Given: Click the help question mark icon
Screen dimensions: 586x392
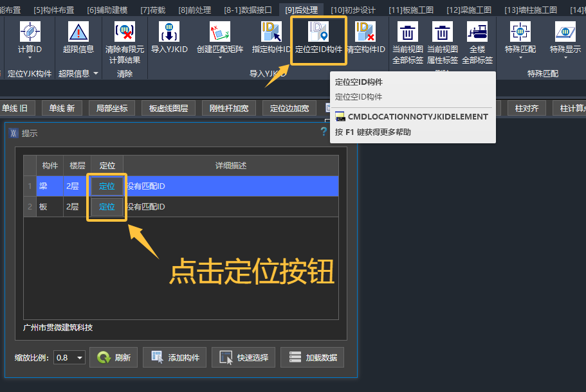Looking at the screenshot, I should tap(324, 131).
